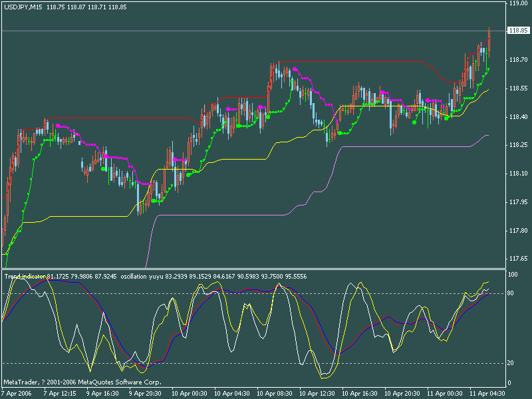This screenshot has height=399, width=532.
Task: Click the 117.65 price axis label
Action: (x=517, y=259)
